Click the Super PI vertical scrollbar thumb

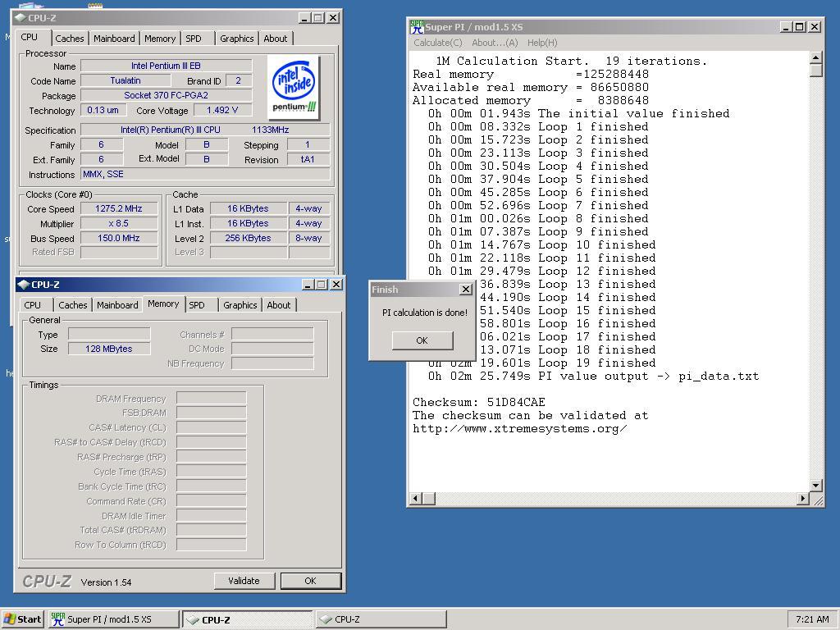[816, 71]
